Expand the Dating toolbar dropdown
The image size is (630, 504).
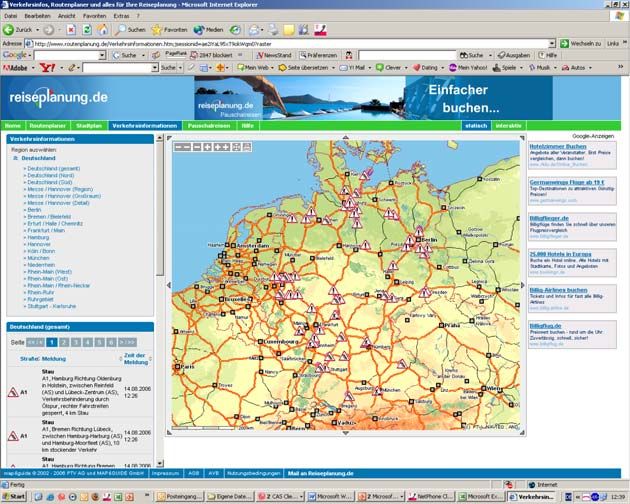click(x=442, y=68)
